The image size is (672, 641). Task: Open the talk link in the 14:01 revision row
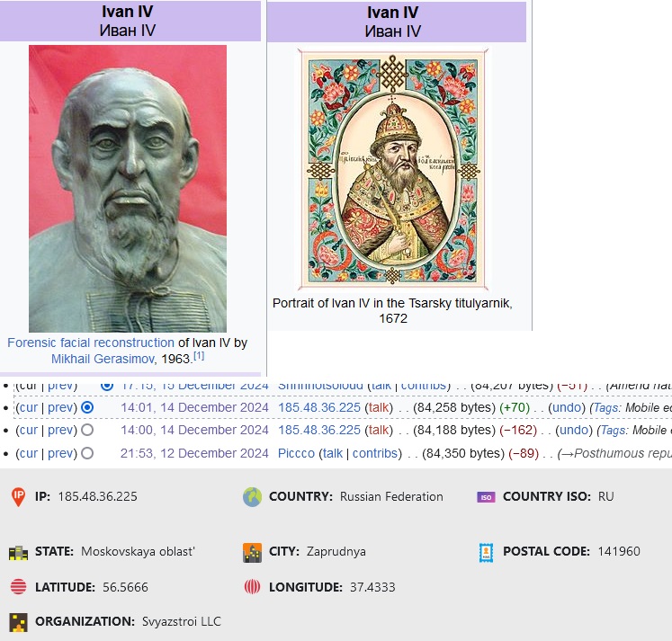(x=379, y=407)
